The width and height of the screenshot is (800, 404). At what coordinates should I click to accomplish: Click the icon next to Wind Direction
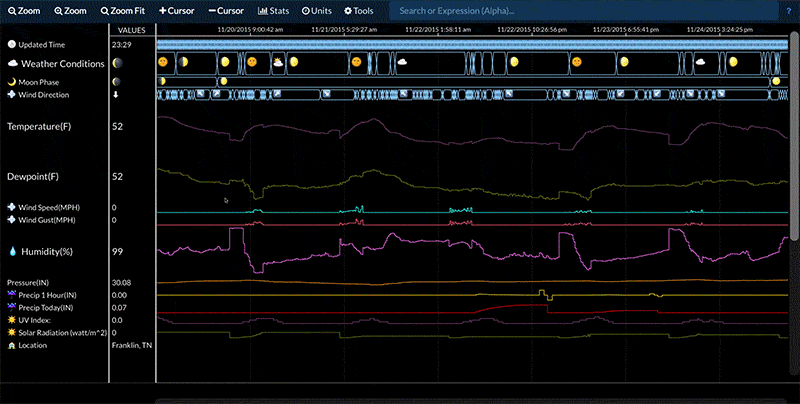click(12, 95)
